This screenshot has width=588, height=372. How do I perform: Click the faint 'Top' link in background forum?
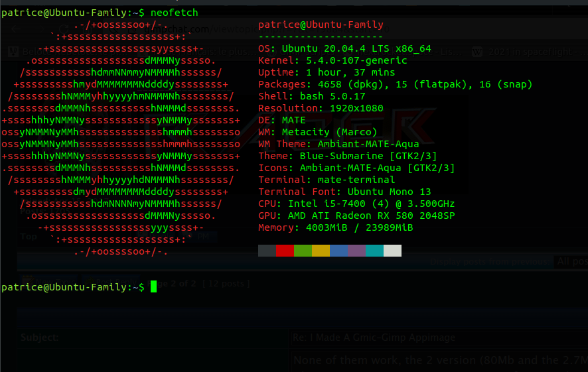[x=29, y=236]
